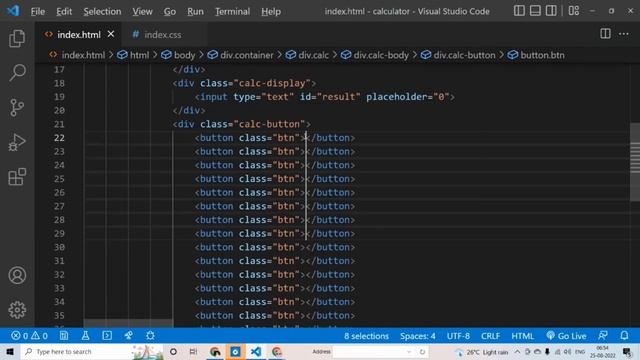This screenshot has height=360, width=640.
Task: Click line number 30 in gutter
Action: coord(59,247)
